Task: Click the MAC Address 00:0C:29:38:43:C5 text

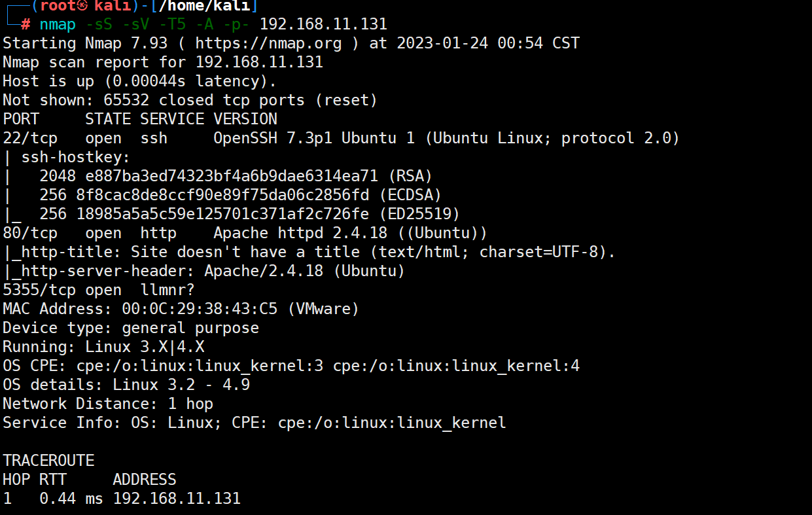Action: pos(181,310)
